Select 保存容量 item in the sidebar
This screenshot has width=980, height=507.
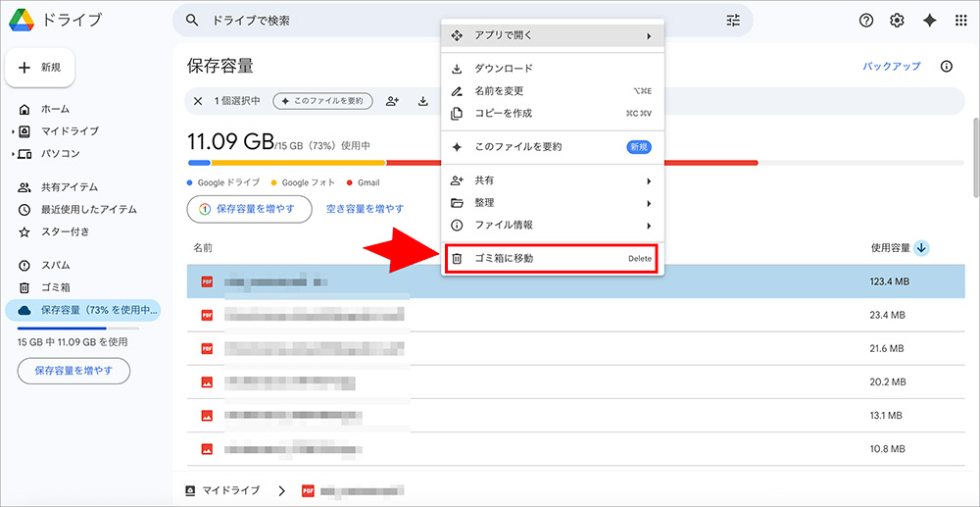[82, 310]
